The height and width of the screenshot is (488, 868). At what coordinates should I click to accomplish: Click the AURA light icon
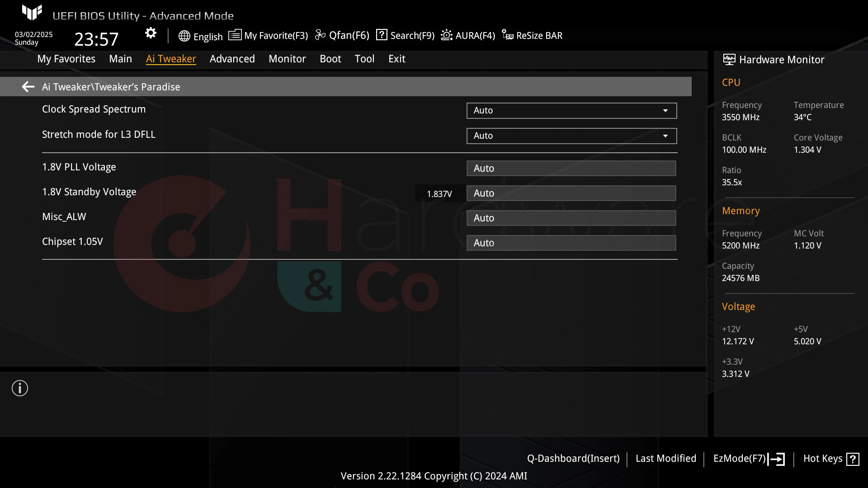[x=447, y=35]
